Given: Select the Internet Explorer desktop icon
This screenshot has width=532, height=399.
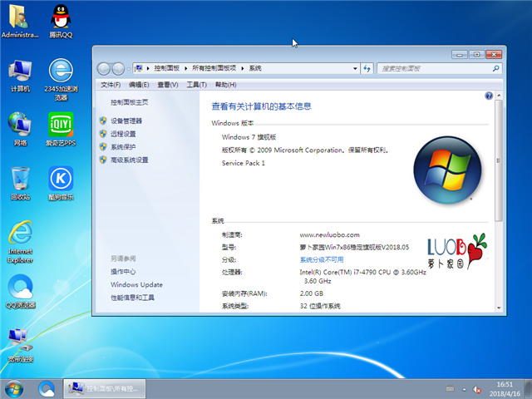Looking at the screenshot, I should [20, 242].
